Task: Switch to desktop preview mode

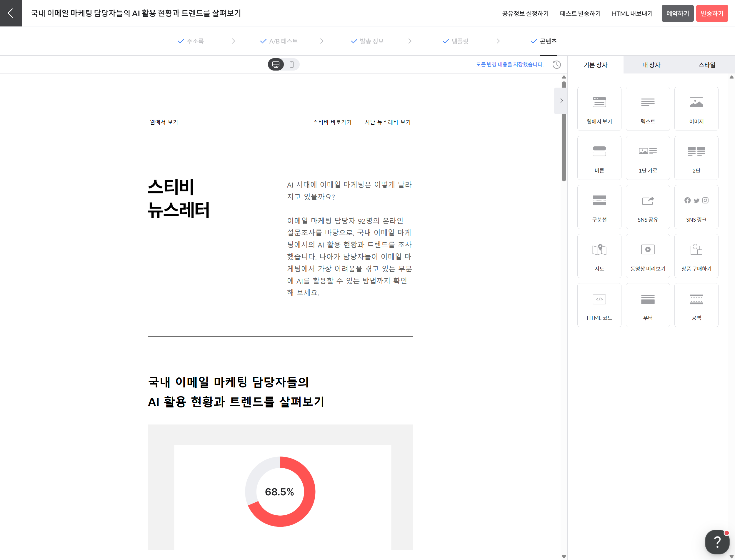Action: click(x=276, y=64)
